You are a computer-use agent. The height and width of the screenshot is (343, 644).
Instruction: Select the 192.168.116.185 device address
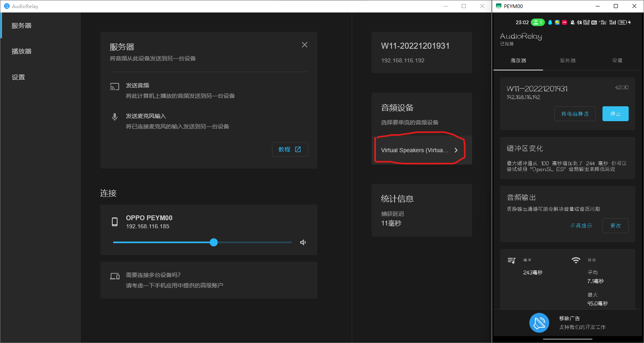148,226
